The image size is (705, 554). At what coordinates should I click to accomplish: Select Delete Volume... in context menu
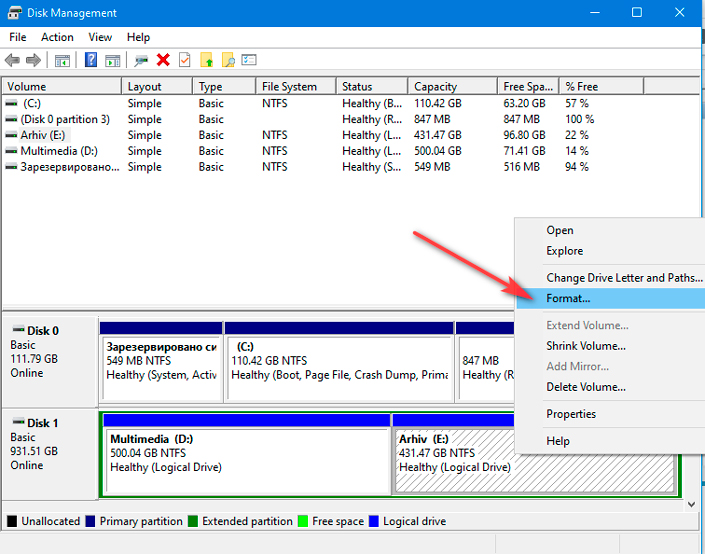click(x=611, y=387)
